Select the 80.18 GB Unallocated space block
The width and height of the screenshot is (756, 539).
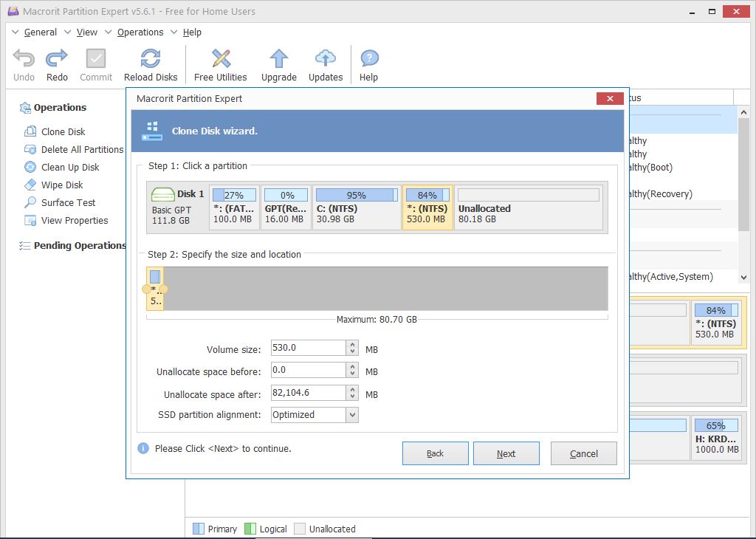tap(528, 207)
